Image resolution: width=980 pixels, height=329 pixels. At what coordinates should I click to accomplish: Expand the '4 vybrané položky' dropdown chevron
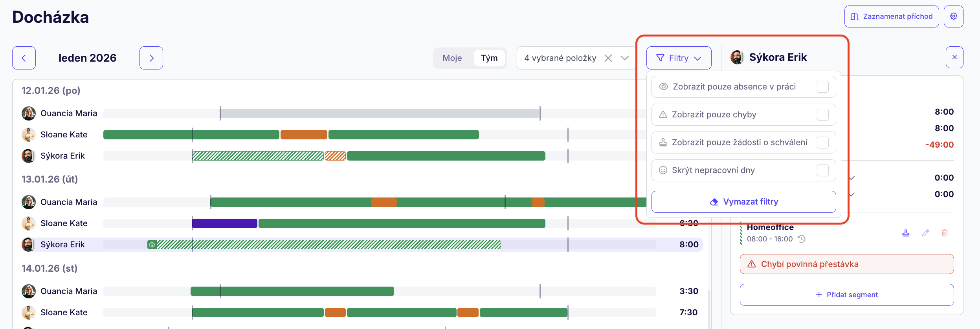pyautogui.click(x=624, y=58)
